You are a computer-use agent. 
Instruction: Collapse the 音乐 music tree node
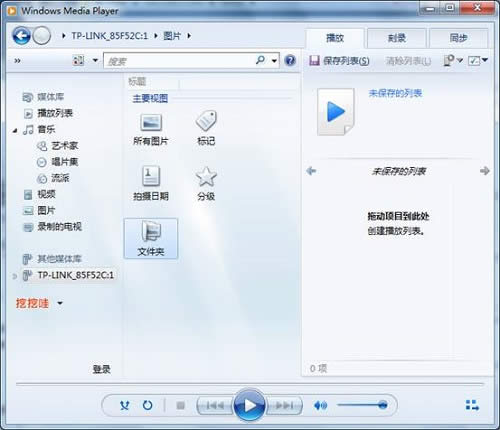15,131
